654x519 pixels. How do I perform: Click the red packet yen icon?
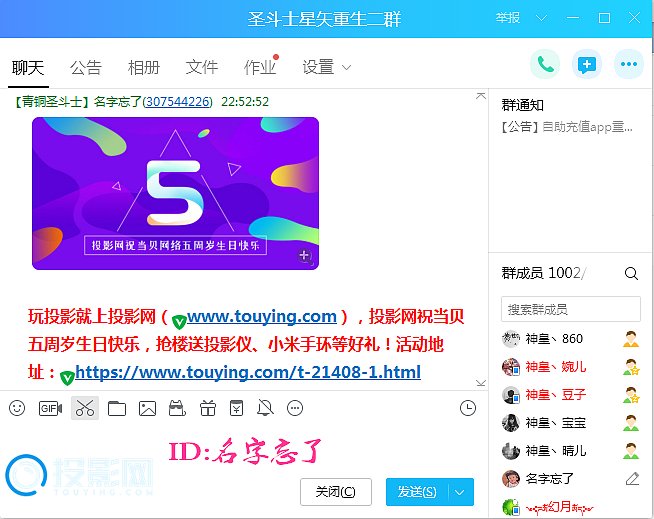tap(236, 408)
